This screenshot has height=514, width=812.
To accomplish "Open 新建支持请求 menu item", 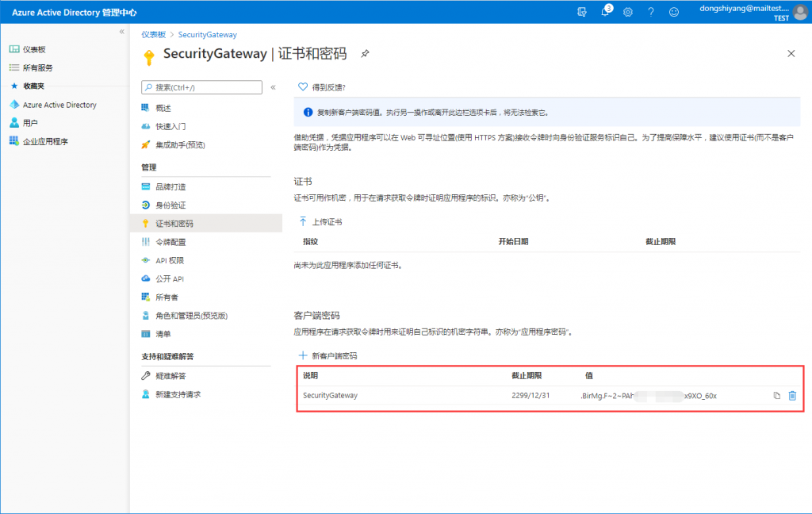I will click(x=178, y=395).
